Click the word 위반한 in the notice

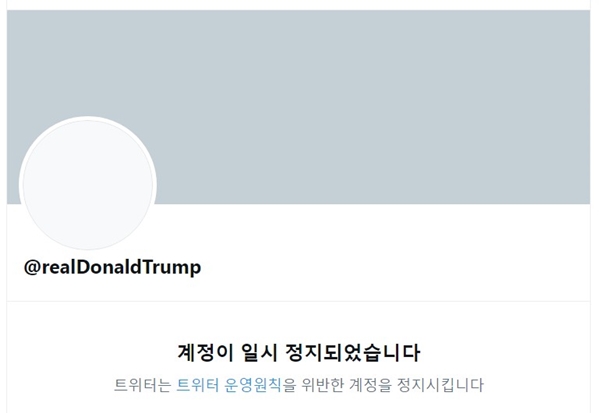click(323, 385)
